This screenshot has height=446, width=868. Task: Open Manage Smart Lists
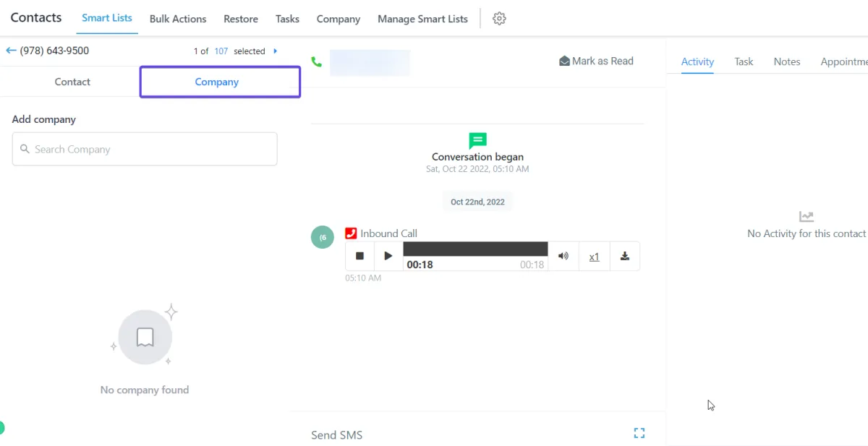[422, 19]
